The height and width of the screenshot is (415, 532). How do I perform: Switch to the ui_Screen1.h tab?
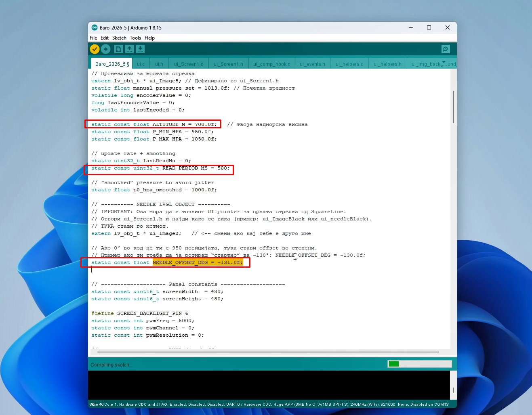pyautogui.click(x=228, y=64)
